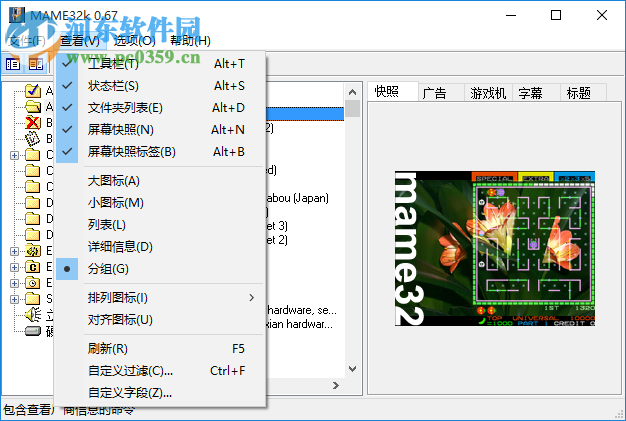
Task: Click the horizontal scroll right arrow
Action: [336, 385]
